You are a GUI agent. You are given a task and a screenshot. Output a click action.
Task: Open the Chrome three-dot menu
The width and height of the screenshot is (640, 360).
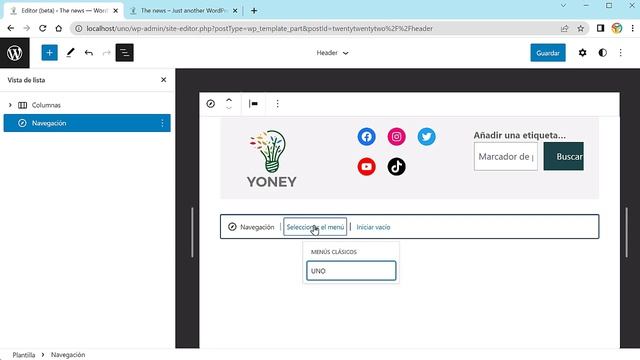click(633, 28)
